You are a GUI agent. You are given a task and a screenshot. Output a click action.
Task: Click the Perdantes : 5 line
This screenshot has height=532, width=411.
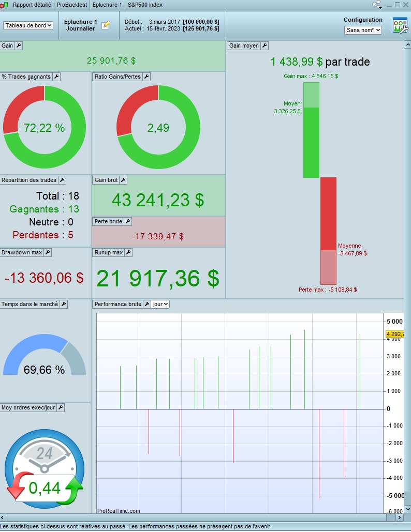click(43, 235)
